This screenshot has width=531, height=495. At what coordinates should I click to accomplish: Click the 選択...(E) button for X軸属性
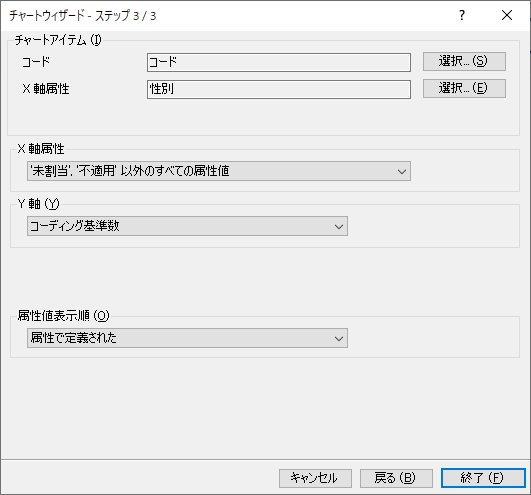464,88
